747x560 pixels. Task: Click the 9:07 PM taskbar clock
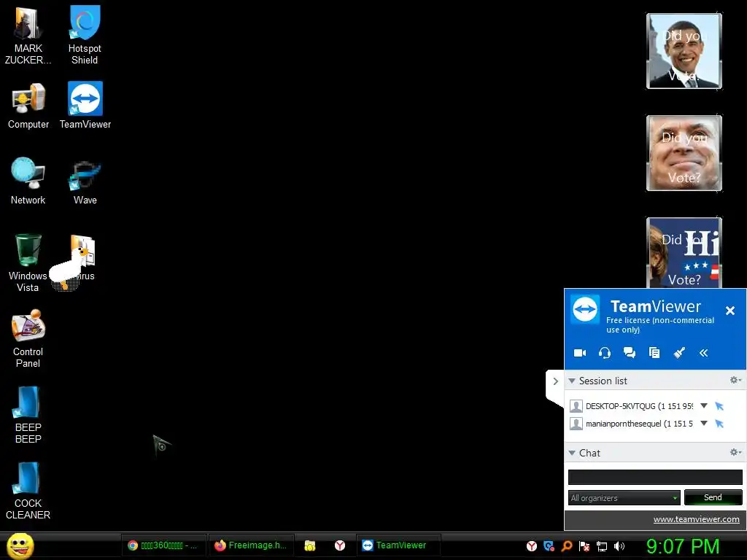point(683,546)
